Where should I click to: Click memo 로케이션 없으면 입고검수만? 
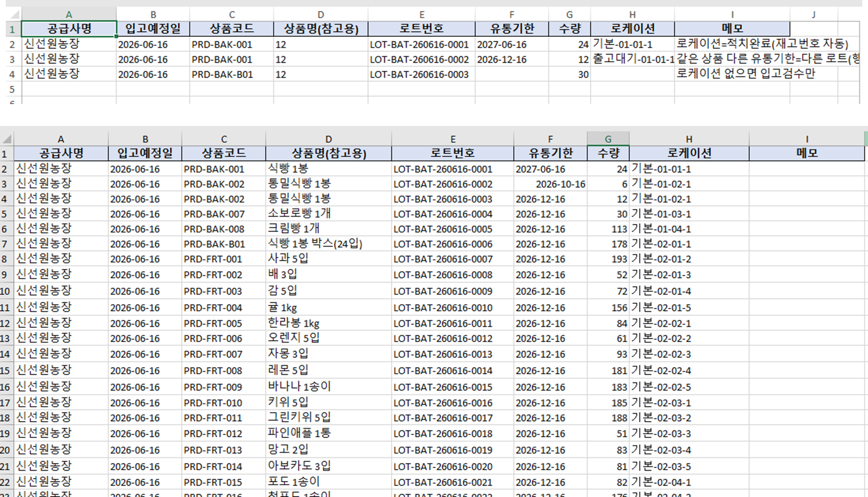pyautogui.click(x=745, y=74)
